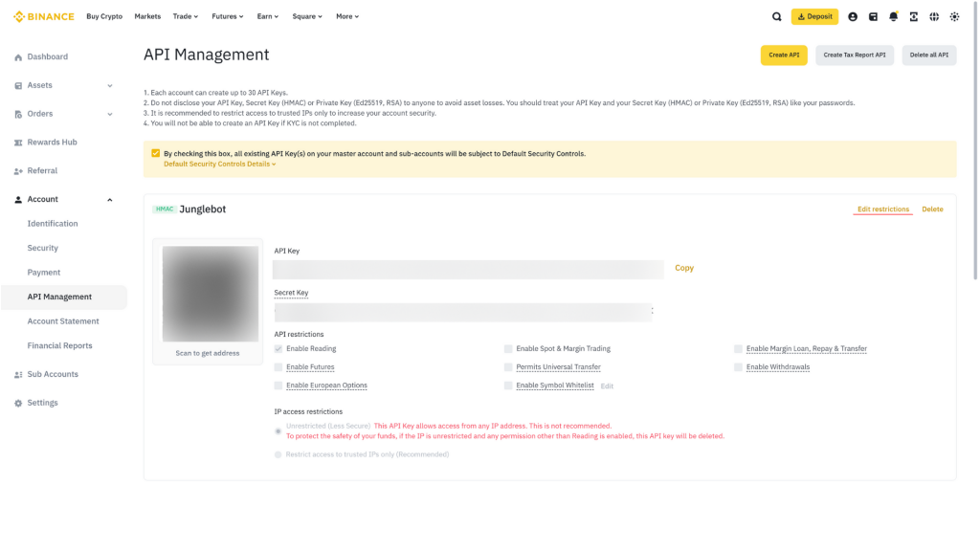Toggle the Enable European Options checkbox

278,386
